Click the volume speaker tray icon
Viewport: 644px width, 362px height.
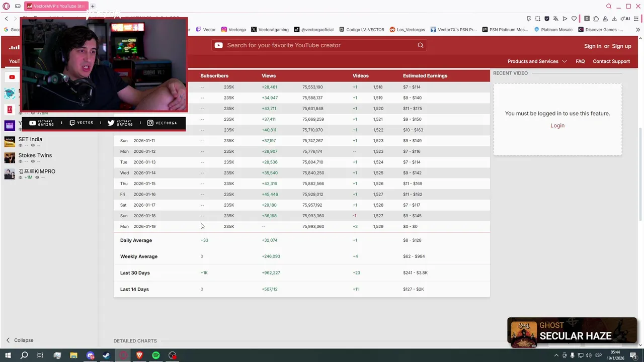[588, 355]
